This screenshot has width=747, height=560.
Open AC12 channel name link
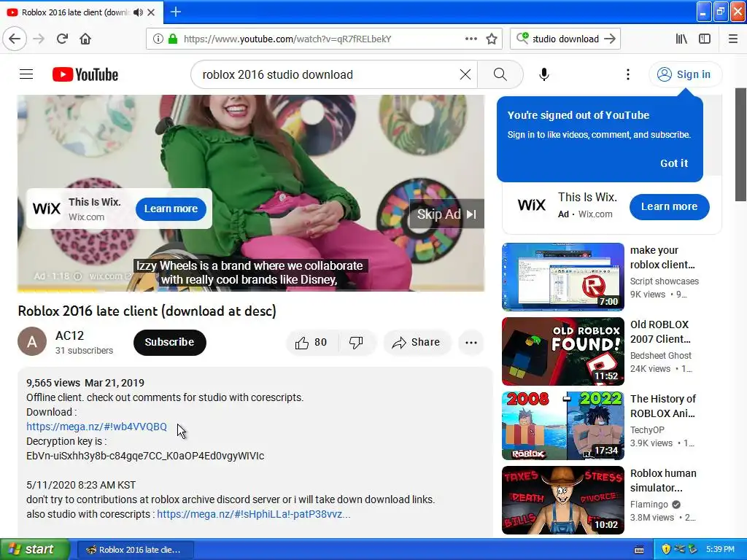(69, 335)
